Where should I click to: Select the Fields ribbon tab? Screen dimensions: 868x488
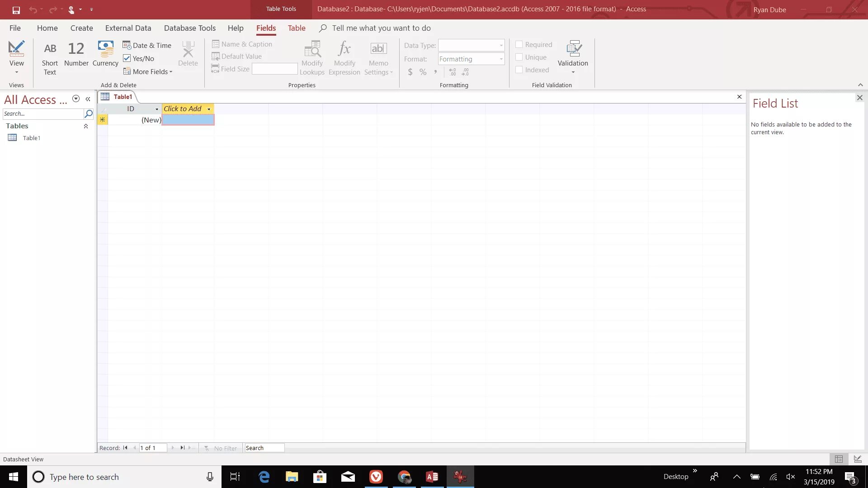266,28
